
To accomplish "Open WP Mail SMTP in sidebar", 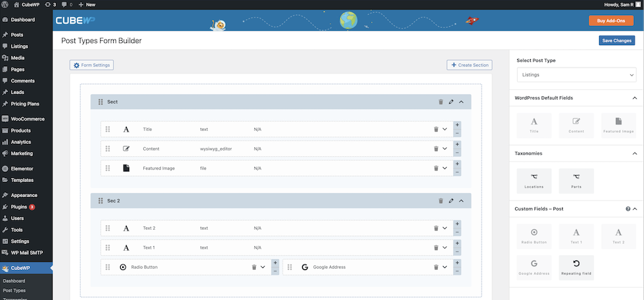I will click(27, 253).
